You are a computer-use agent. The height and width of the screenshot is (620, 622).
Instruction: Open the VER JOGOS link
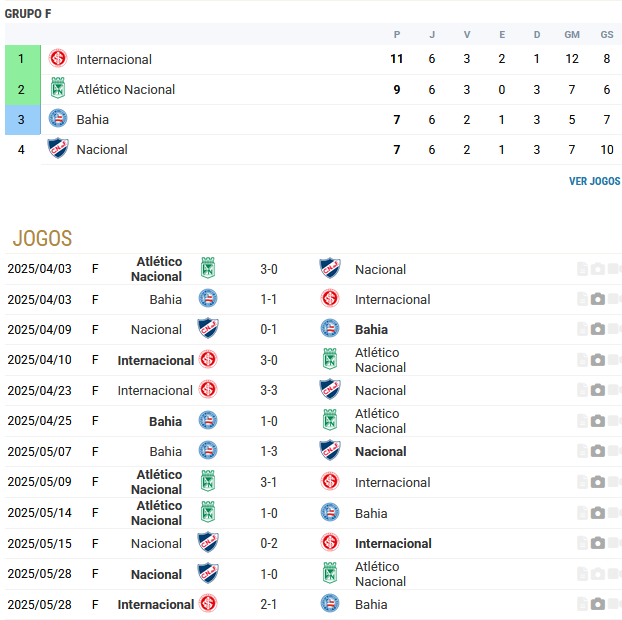coord(594,181)
